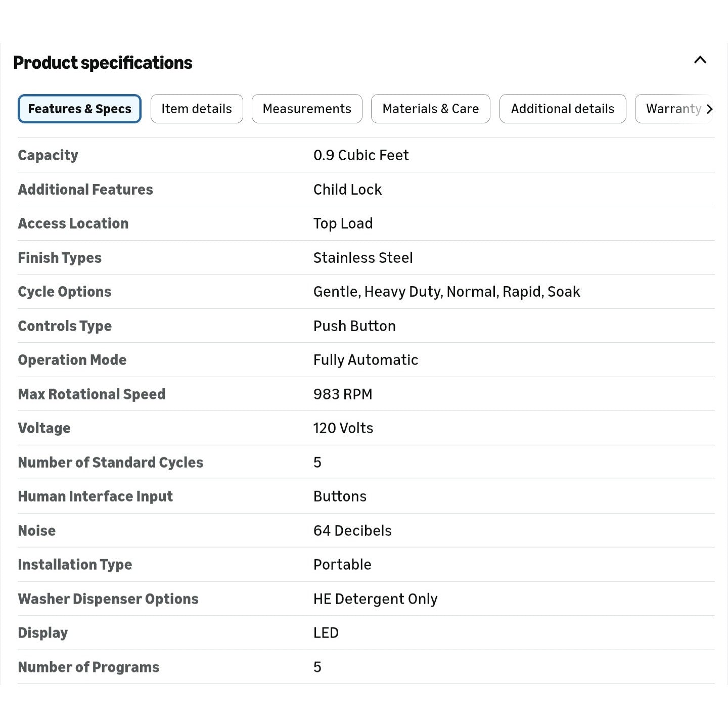The image size is (728, 728).
Task: Click the HE Detergent Only value
Action: point(375,599)
